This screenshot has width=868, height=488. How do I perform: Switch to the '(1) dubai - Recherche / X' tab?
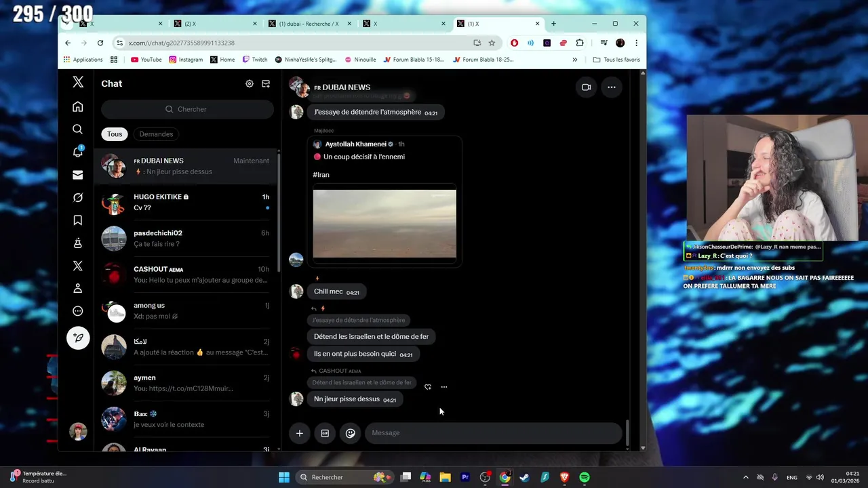[x=309, y=24]
